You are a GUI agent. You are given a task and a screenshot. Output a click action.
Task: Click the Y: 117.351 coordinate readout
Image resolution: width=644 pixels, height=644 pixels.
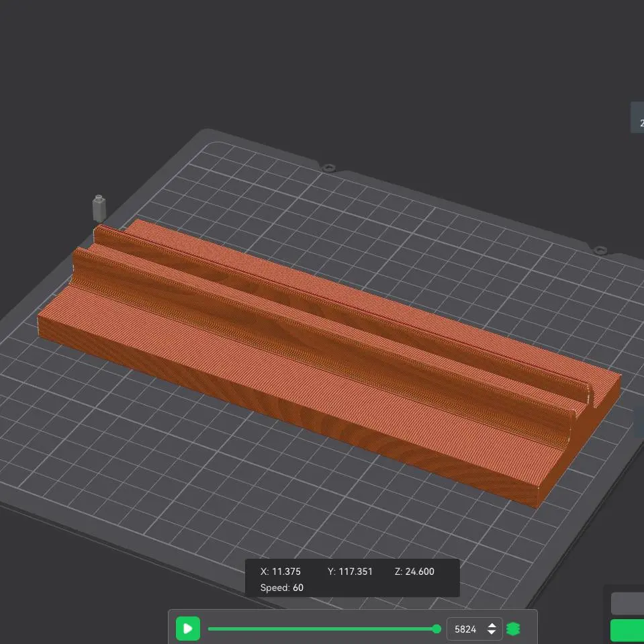(350, 571)
